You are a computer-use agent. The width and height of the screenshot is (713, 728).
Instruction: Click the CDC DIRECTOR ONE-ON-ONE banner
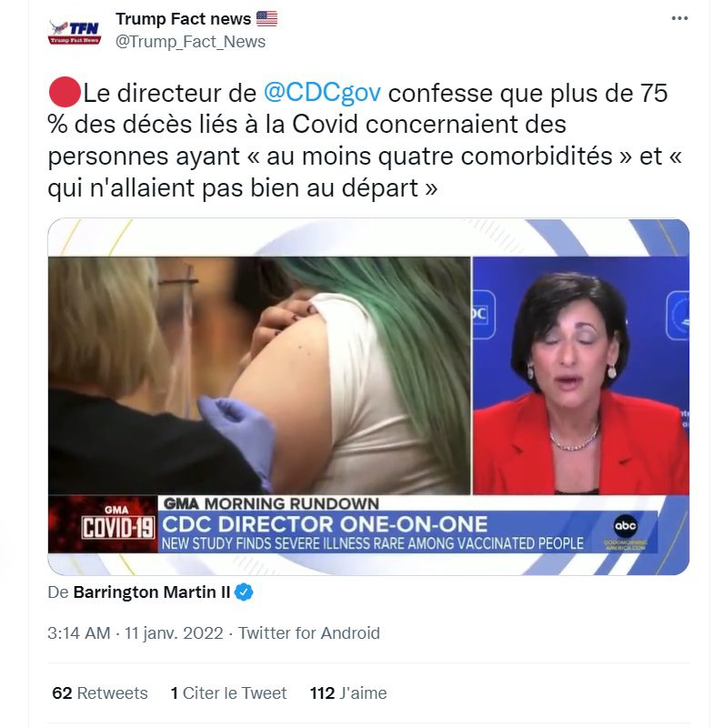(325, 525)
